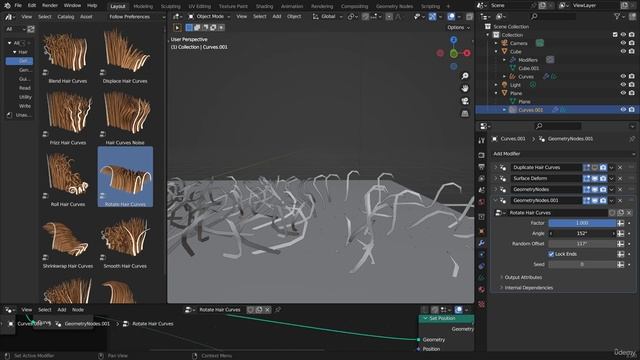Open the Object properties orange square tab

pos(482,231)
